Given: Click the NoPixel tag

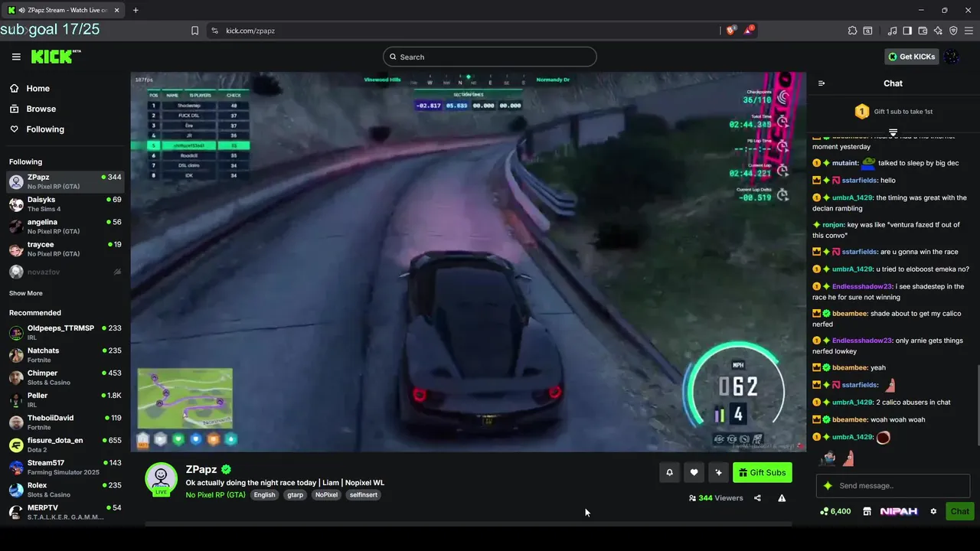Looking at the screenshot, I should (326, 494).
